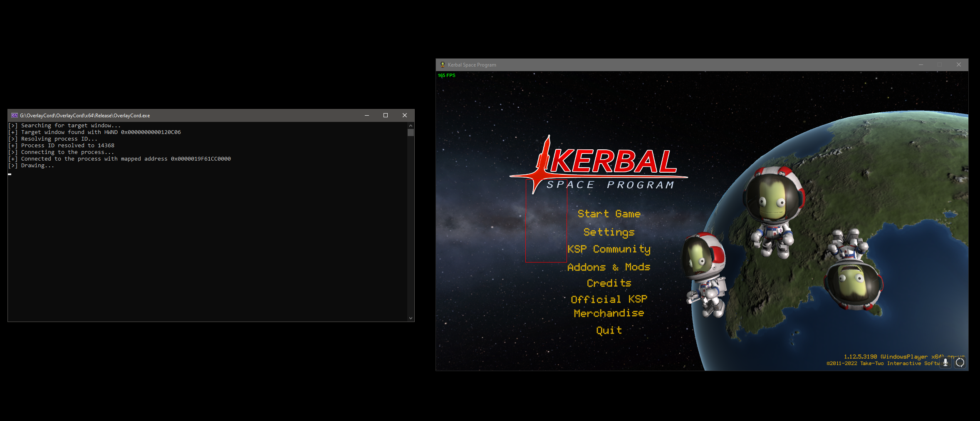This screenshot has width=980, height=421.
Task: Close the Kerbal Space Program window
Action: tap(959, 65)
